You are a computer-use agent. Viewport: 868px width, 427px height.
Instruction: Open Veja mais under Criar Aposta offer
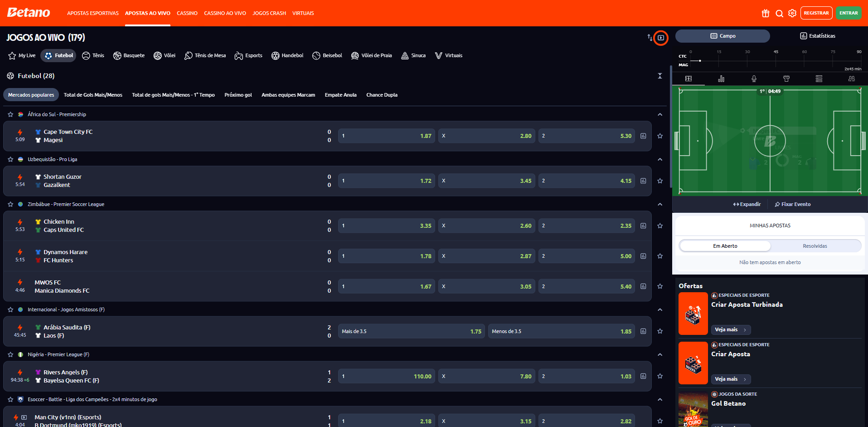pyautogui.click(x=731, y=379)
